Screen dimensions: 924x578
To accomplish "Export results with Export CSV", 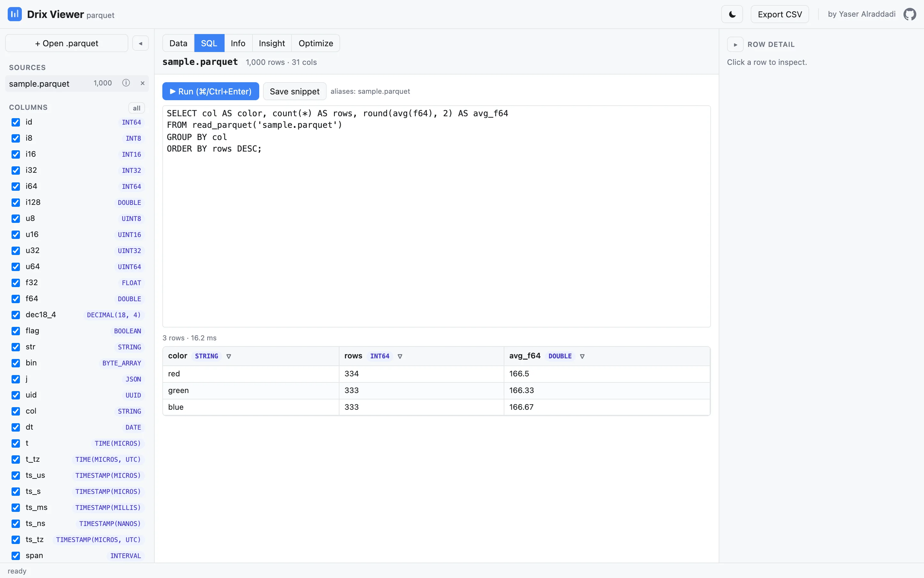I will pyautogui.click(x=780, y=14).
